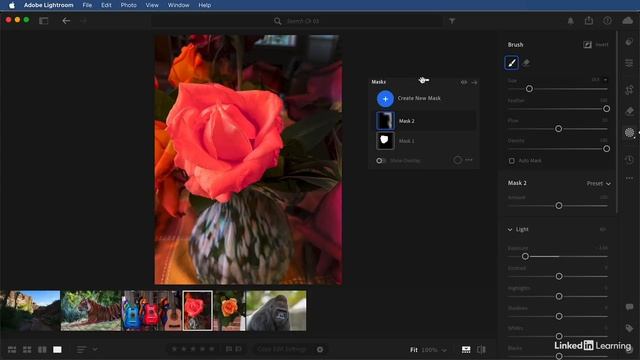Click the overlay color circle in Masks panel
640x360 pixels.
coord(458,160)
